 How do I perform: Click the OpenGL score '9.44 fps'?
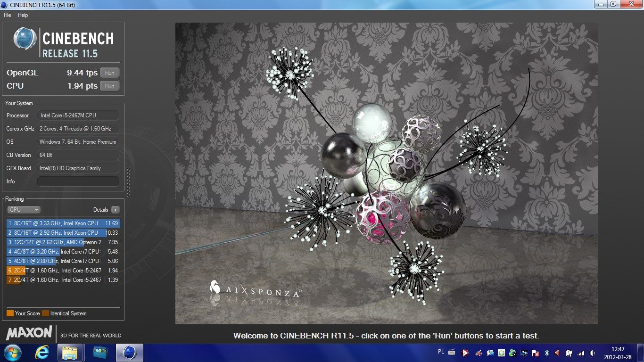point(82,73)
